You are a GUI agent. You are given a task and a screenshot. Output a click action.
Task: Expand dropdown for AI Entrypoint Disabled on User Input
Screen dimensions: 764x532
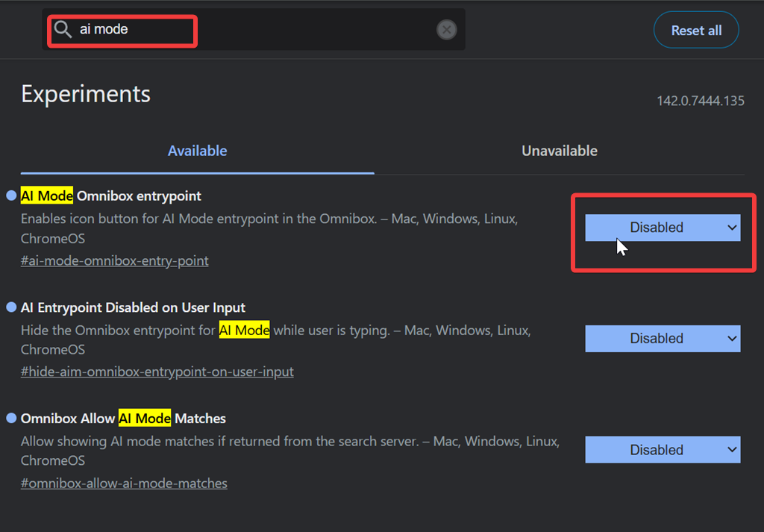pos(663,339)
